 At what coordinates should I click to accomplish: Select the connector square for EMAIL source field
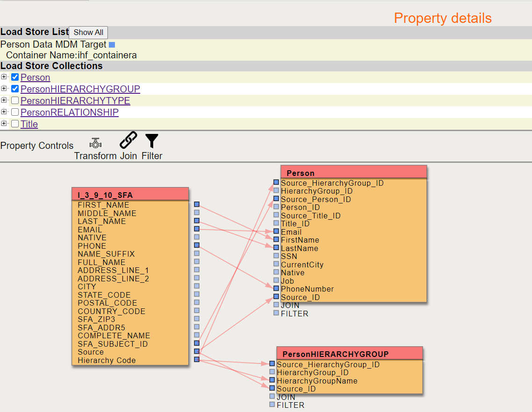point(197,229)
